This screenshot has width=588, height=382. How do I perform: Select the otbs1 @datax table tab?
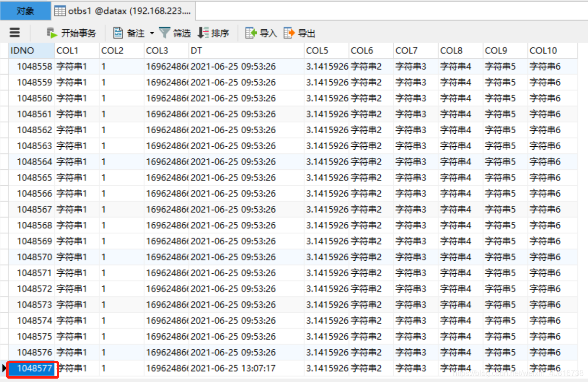(123, 11)
